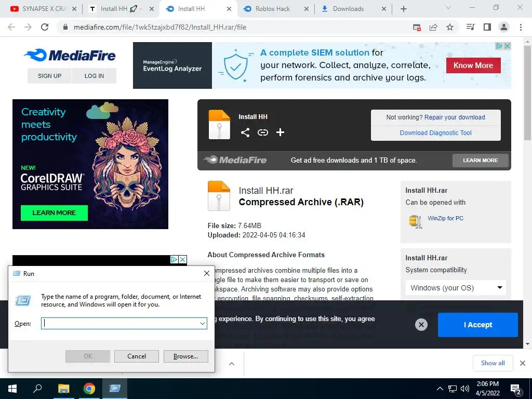Click Show all downloads button
The height and width of the screenshot is (399, 532).
point(493,363)
